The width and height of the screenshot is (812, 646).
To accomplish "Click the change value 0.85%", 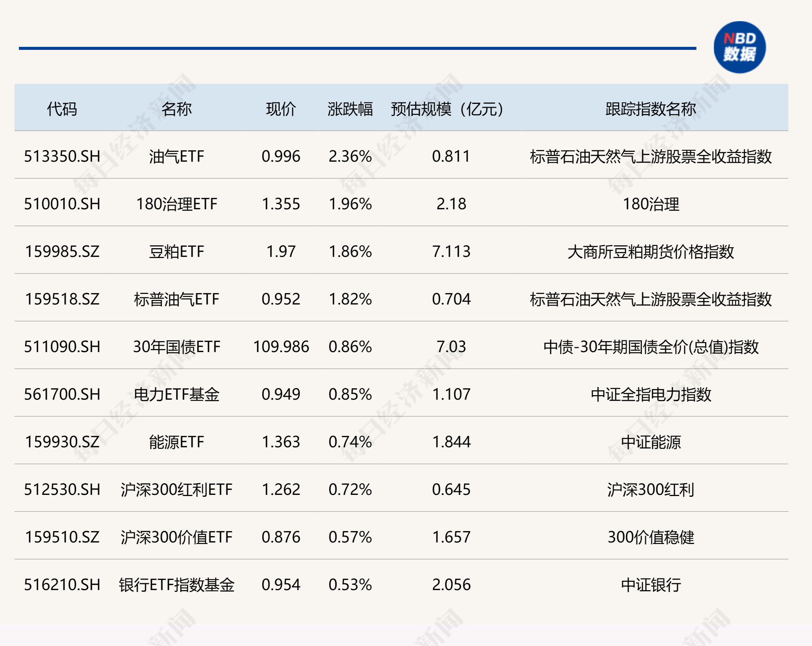I will pos(350,394).
